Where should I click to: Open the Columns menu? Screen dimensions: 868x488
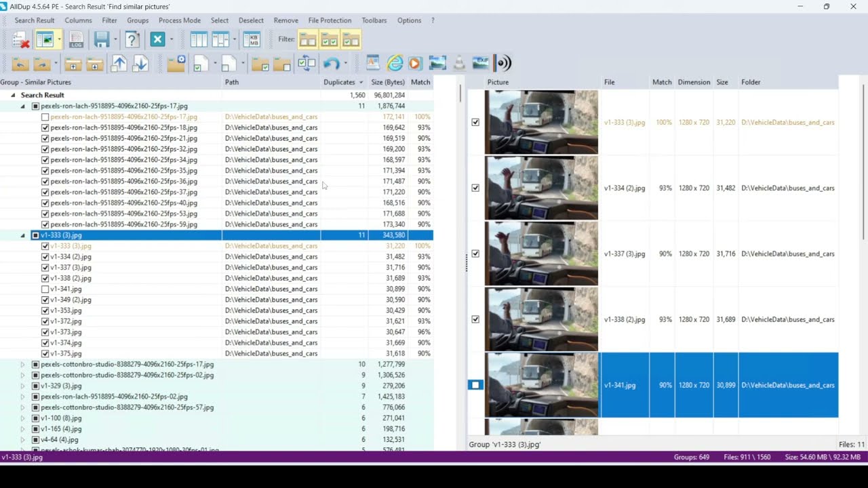pyautogui.click(x=78, y=20)
